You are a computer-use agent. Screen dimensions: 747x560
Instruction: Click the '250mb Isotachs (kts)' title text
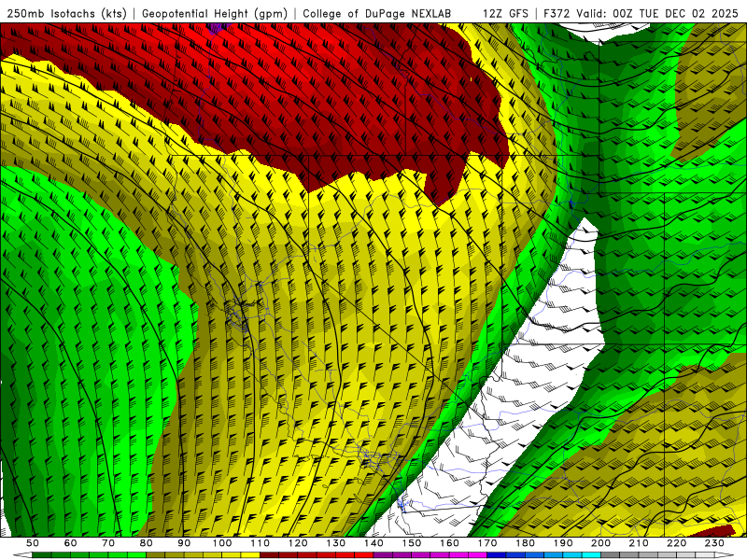click(x=67, y=14)
